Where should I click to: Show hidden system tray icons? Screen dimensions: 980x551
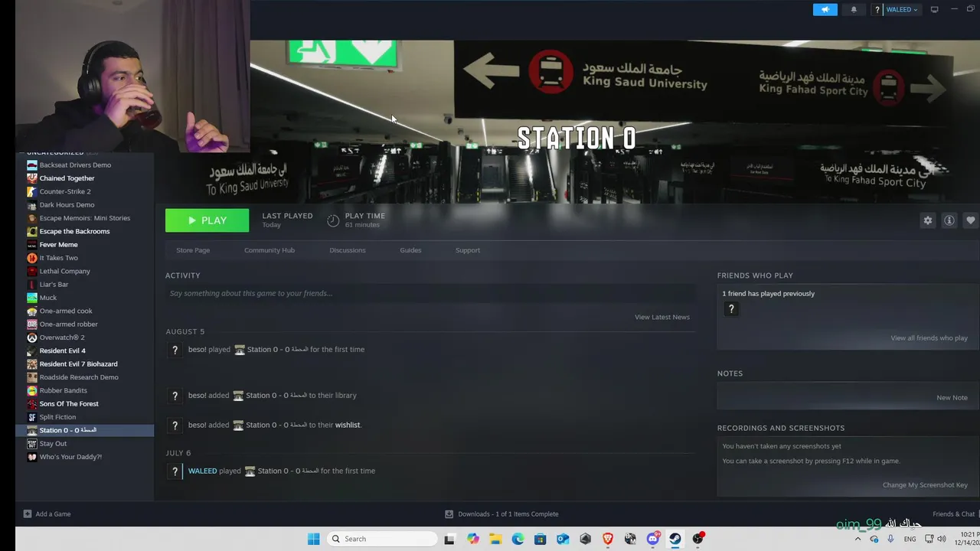[857, 539]
